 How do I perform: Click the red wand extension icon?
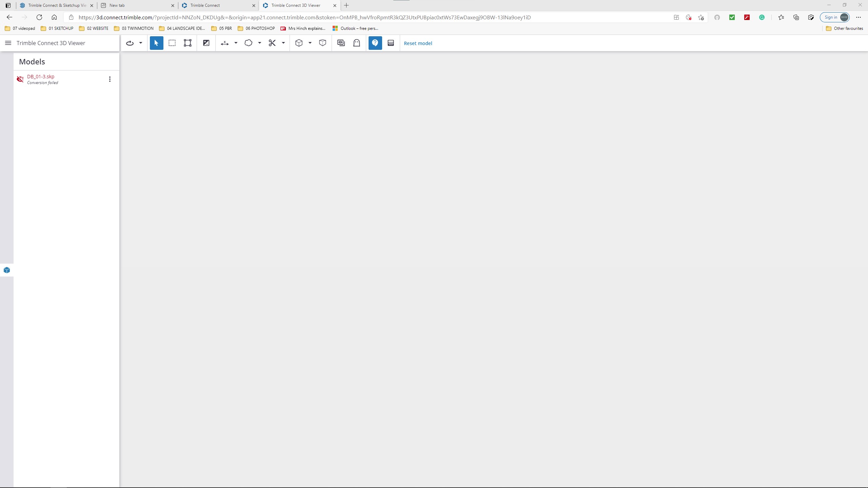tap(747, 17)
